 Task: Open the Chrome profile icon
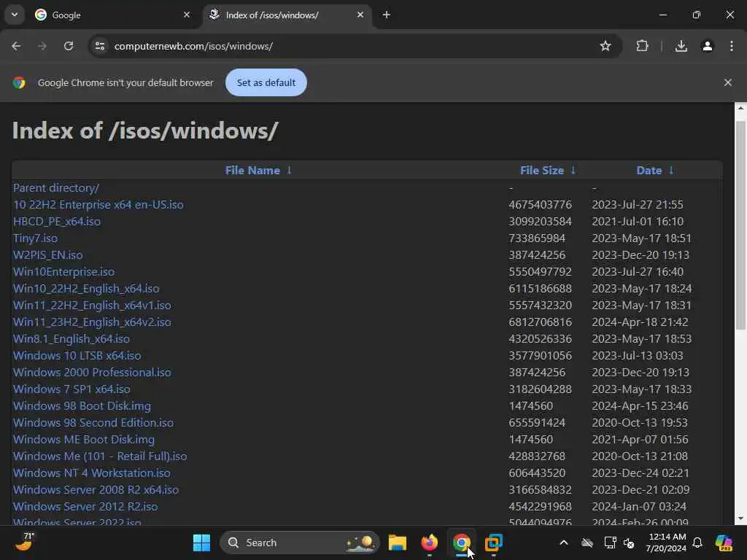click(x=707, y=46)
